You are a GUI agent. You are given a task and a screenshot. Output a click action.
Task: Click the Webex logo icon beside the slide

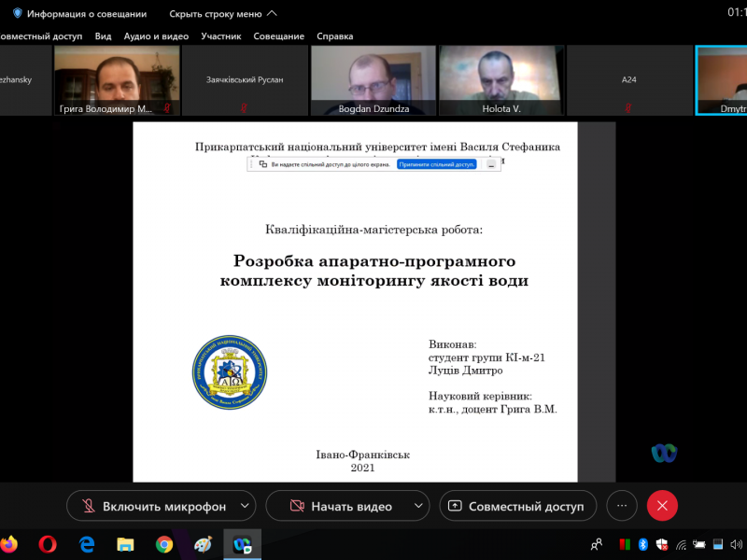click(x=664, y=453)
